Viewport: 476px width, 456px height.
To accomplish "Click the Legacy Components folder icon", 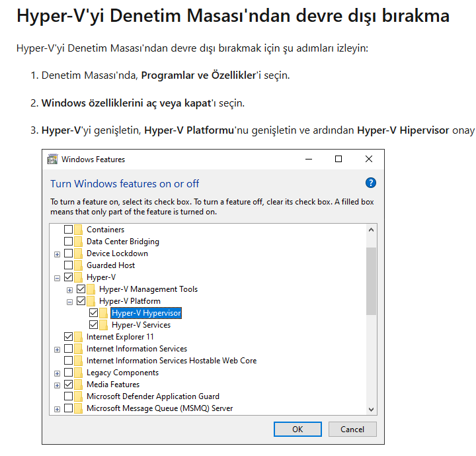I will click(x=78, y=373).
